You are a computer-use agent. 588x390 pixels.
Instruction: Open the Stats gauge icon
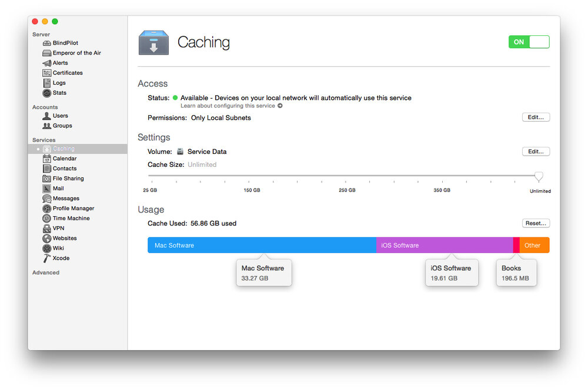(x=47, y=93)
